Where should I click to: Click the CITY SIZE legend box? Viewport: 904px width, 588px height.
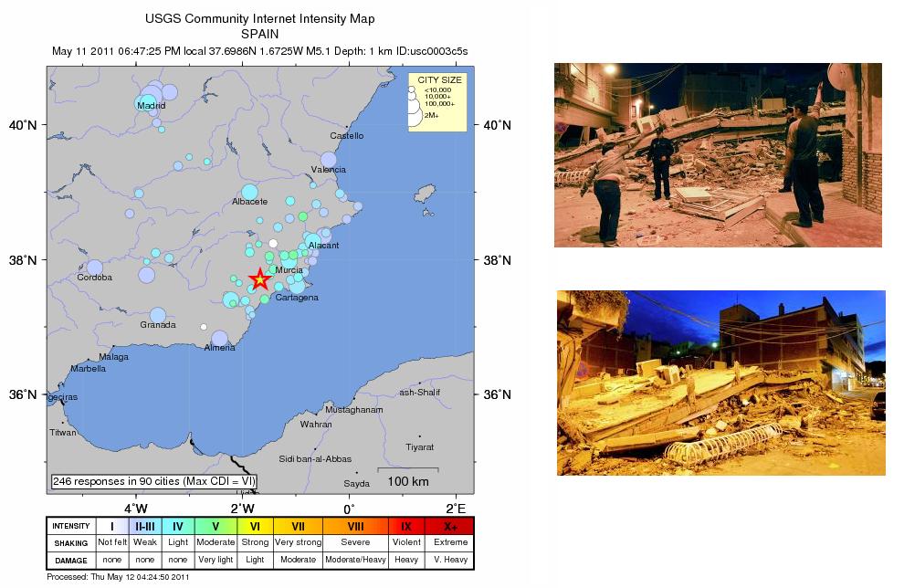click(x=438, y=101)
